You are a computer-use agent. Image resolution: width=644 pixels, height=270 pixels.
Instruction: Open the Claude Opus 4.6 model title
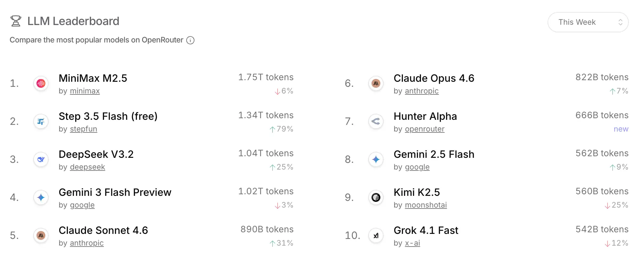tap(434, 78)
